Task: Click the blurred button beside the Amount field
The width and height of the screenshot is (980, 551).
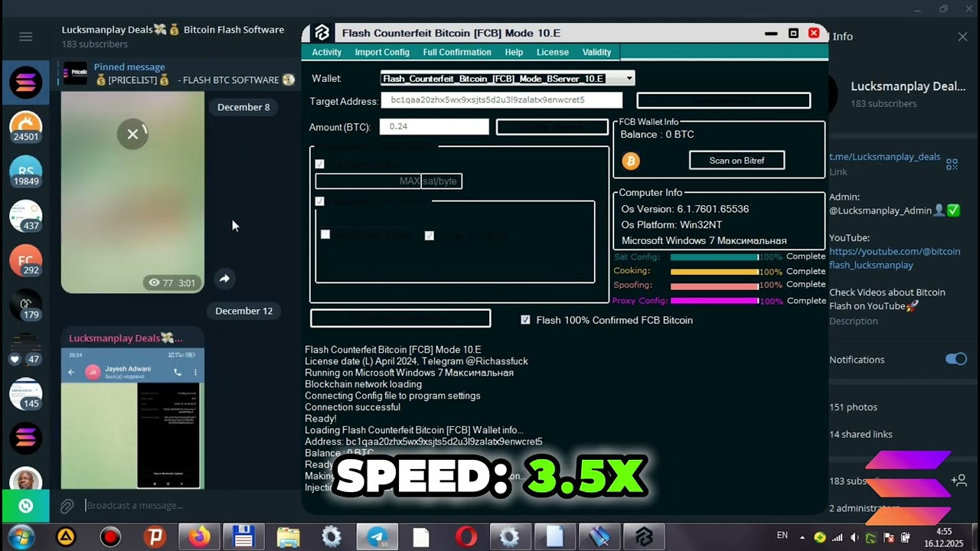Action: [552, 127]
